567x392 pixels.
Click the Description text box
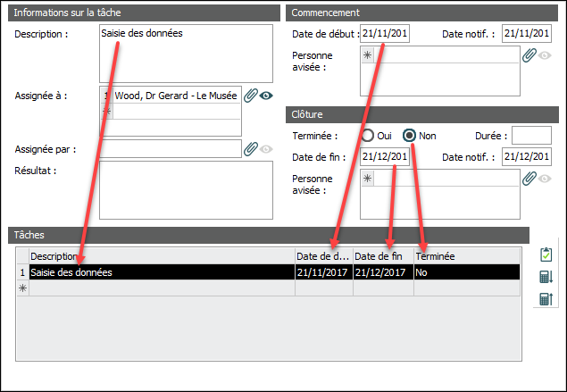pyautogui.click(x=186, y=53)
